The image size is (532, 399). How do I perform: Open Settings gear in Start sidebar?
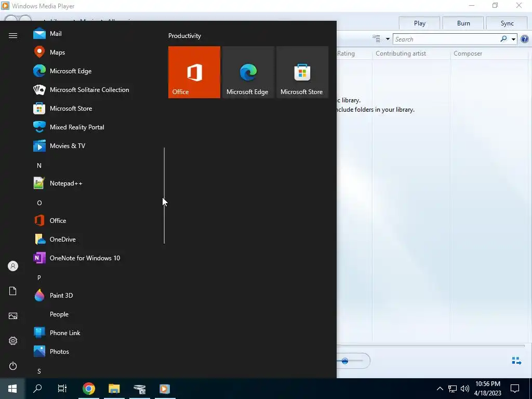pyautogui.click(x=13, y=341)
